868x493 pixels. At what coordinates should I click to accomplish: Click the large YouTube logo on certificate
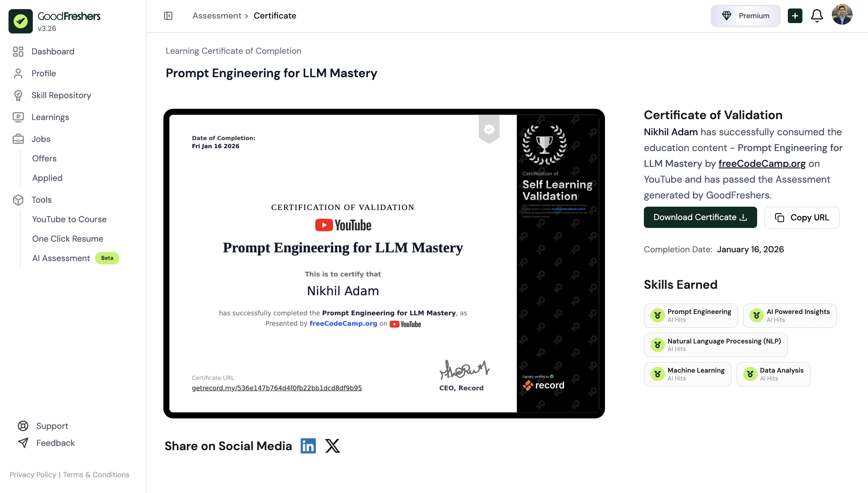(343, 225)
